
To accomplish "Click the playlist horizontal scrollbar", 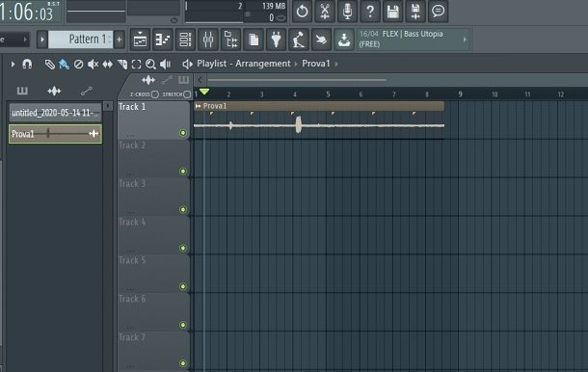I will point(297,80).
